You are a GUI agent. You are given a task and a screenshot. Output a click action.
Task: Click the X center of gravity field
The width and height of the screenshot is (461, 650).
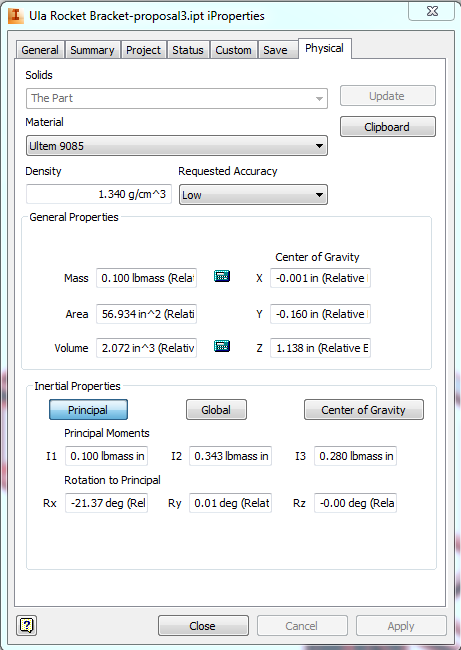click(320, 278)
